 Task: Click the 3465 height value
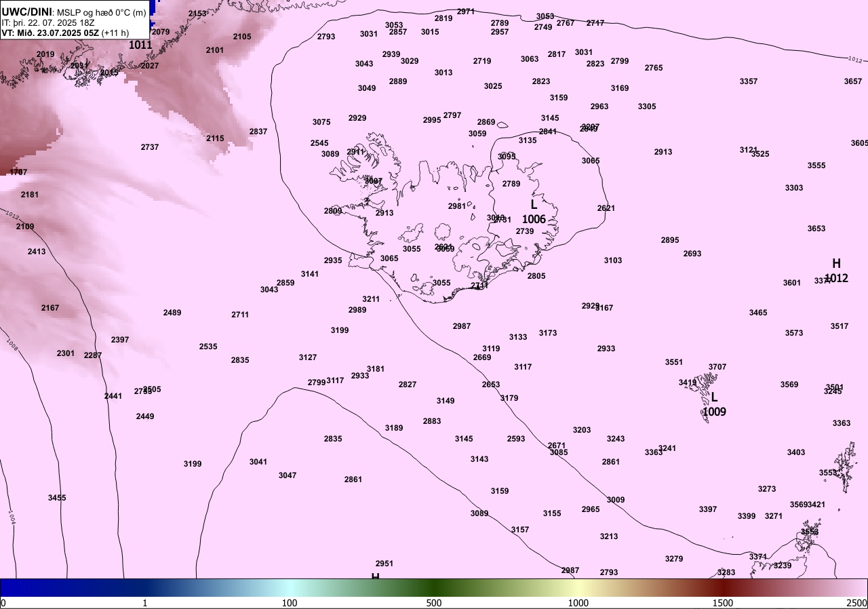click(x=758, y=313)
